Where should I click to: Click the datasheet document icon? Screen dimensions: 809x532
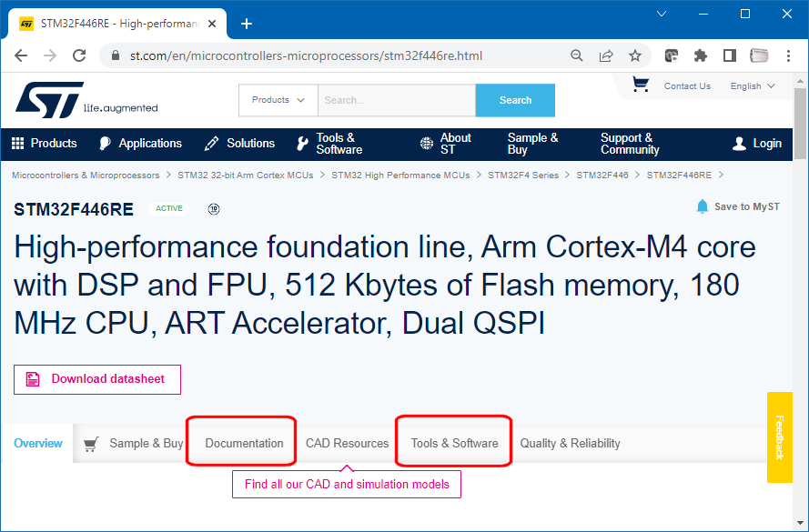pos(33,379)
